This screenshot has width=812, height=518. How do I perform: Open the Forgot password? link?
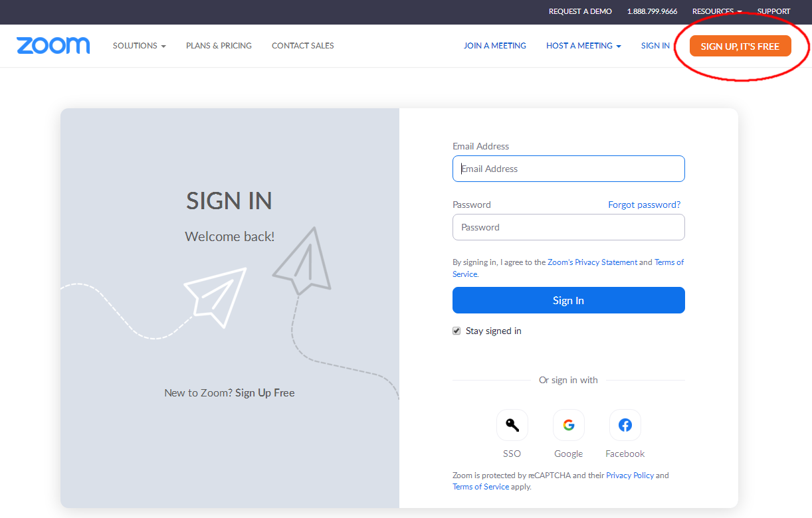coord(645,205)
